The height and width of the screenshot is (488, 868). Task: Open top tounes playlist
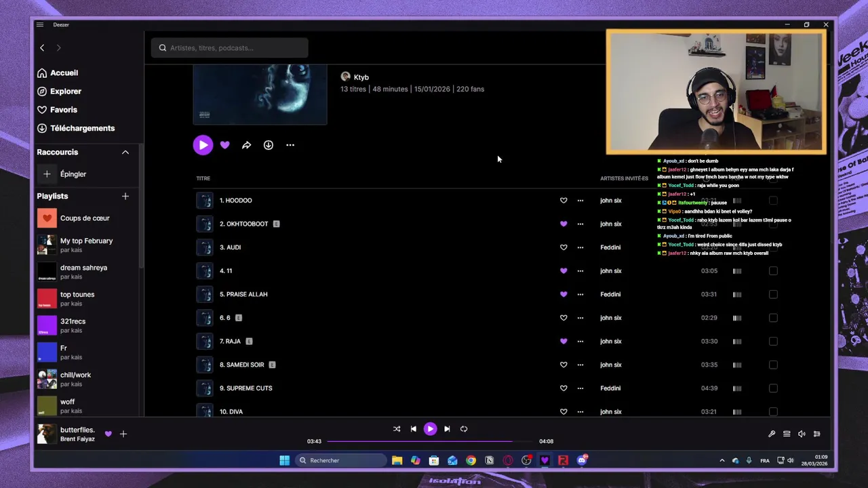(x=77, y=299)
